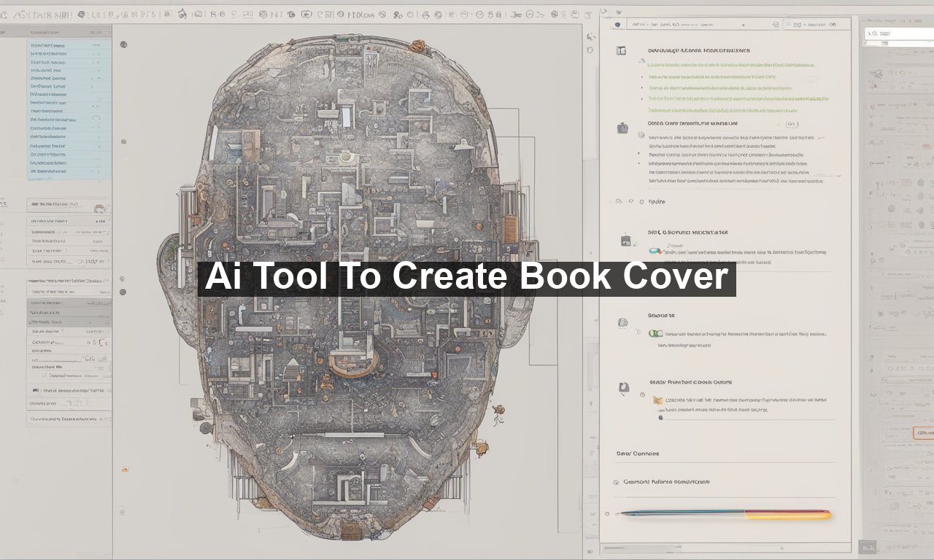Click the teal and orange pill icon
Image resolution: width=934 pixels, height=560 pixels.
click(655, 251)
